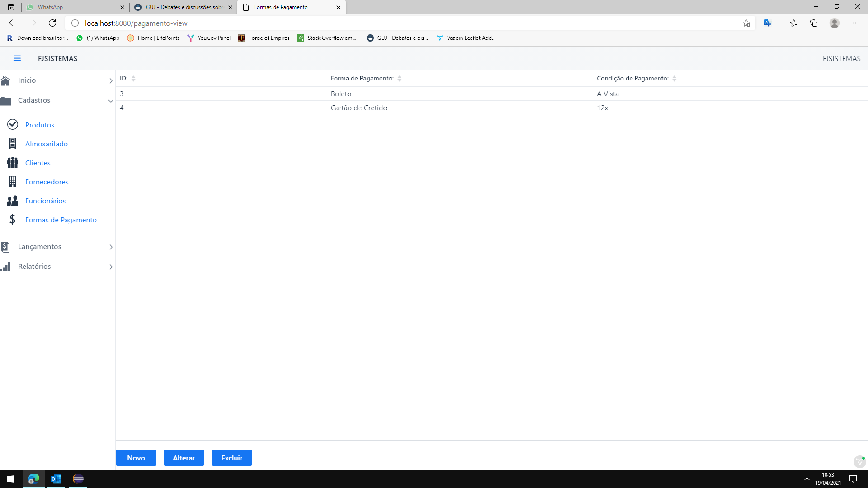Click the Novo button
The height and width of the screenshot is (488, 868).
(136, 458)
